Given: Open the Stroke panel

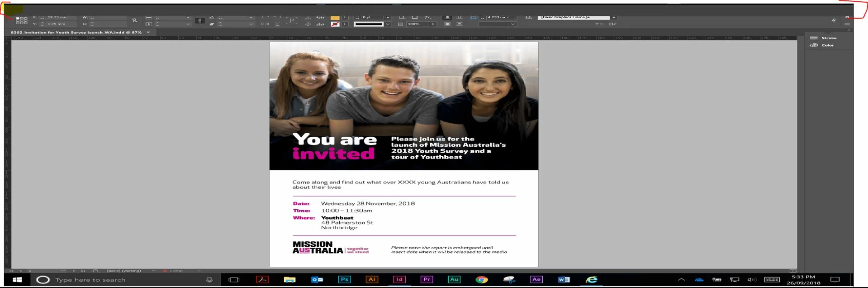Looking at the screenshot, I should tap(823, 38).
